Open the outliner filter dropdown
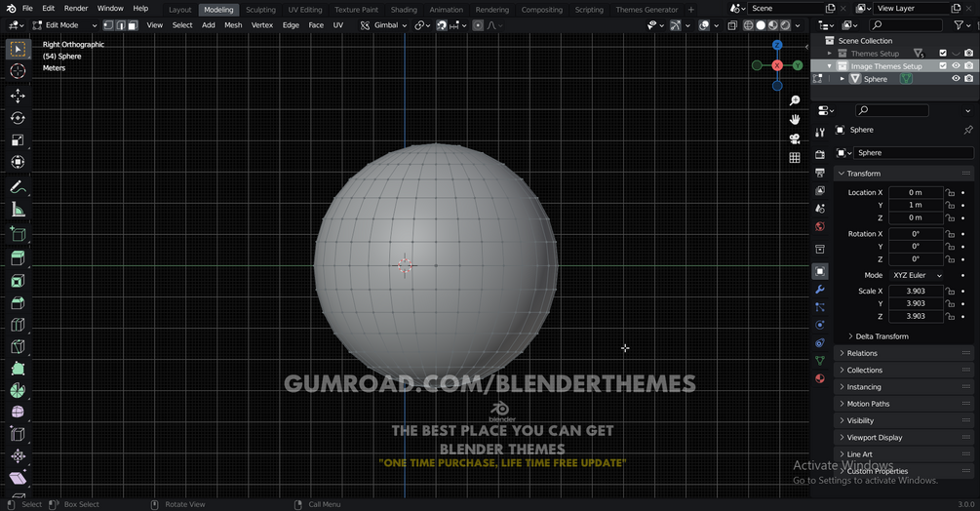Viewport: 980px width, 511px height. tap(960, 25)
